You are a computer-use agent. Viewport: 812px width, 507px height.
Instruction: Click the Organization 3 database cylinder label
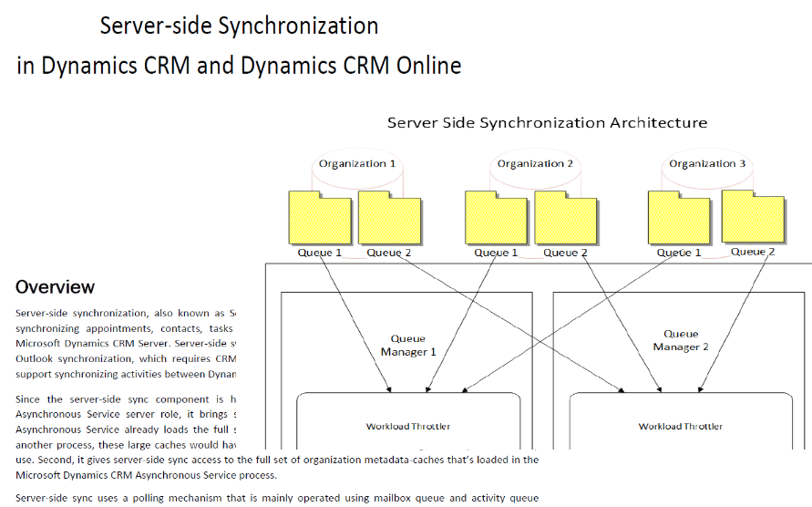pyautogui.click(x=707, y=164)
